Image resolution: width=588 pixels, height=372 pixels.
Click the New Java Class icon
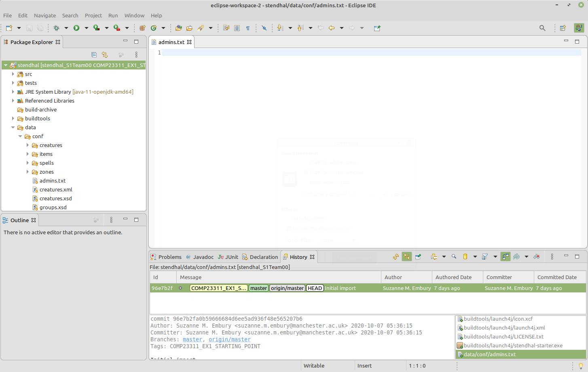click(154, 28)
